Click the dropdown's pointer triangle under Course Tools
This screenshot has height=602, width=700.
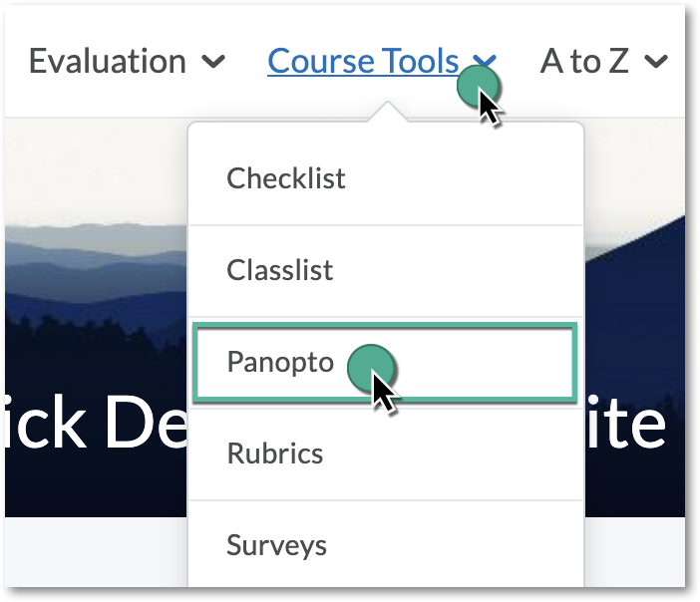coord(387,113)
